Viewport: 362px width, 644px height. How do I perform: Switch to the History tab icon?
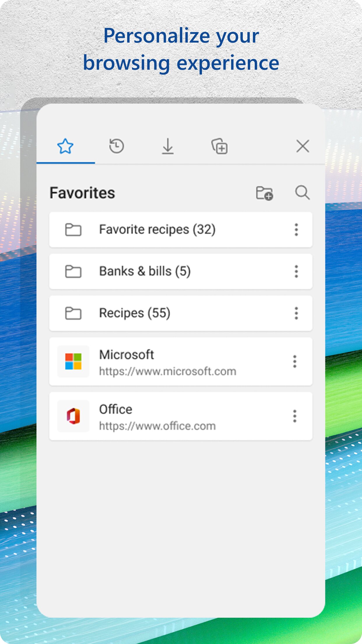(x=117, y=146)
